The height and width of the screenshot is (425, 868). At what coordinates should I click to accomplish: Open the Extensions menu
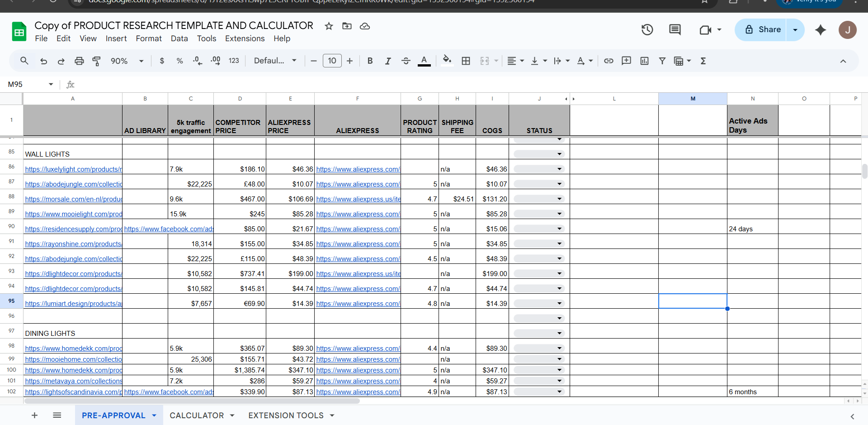pyautogui.click(x=245, y=38)
